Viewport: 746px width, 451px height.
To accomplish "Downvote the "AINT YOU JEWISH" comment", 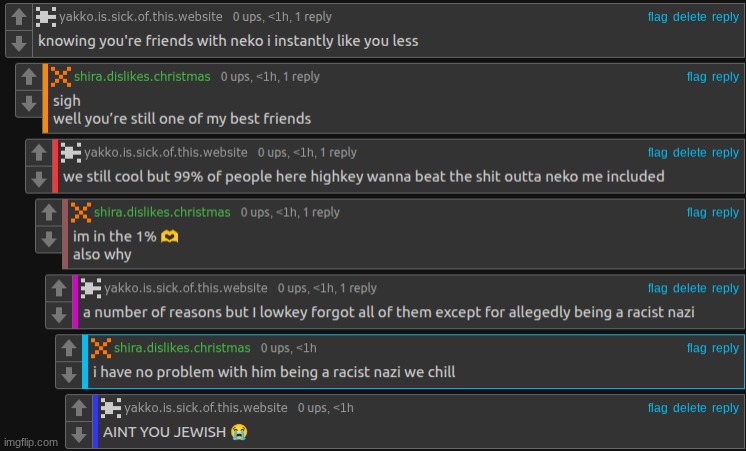I will point(79,434).
